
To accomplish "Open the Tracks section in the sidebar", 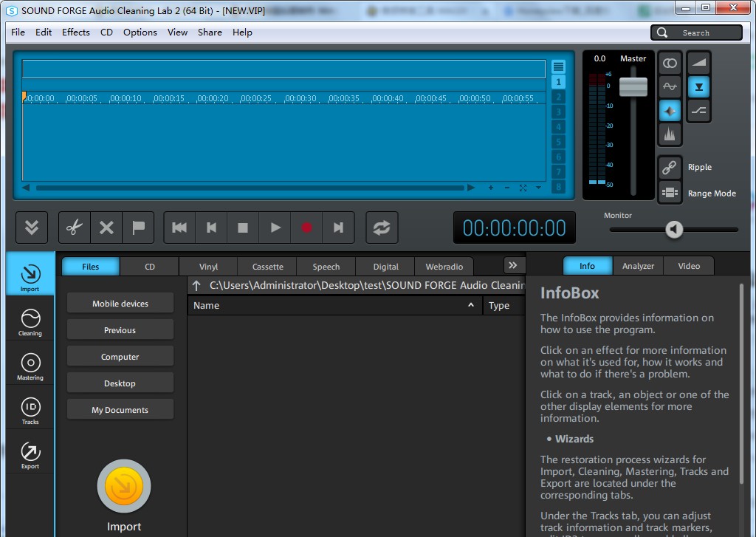I will (30, 408).
